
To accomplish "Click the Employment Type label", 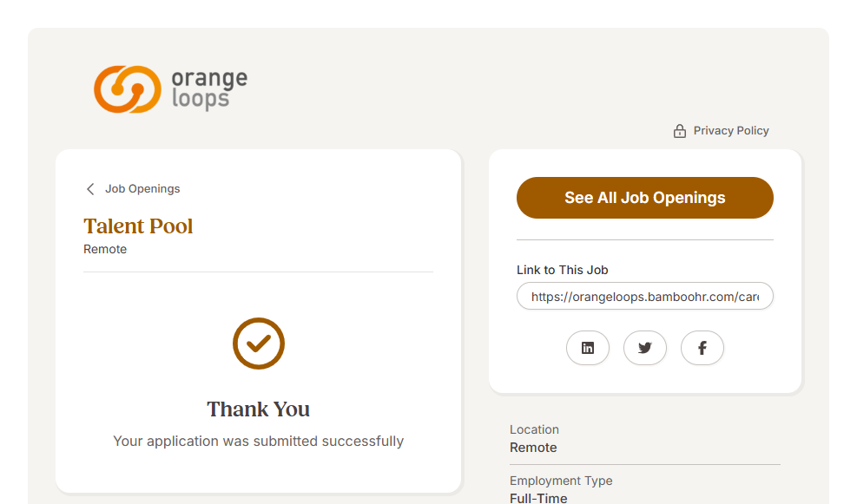I will point(561,481).
